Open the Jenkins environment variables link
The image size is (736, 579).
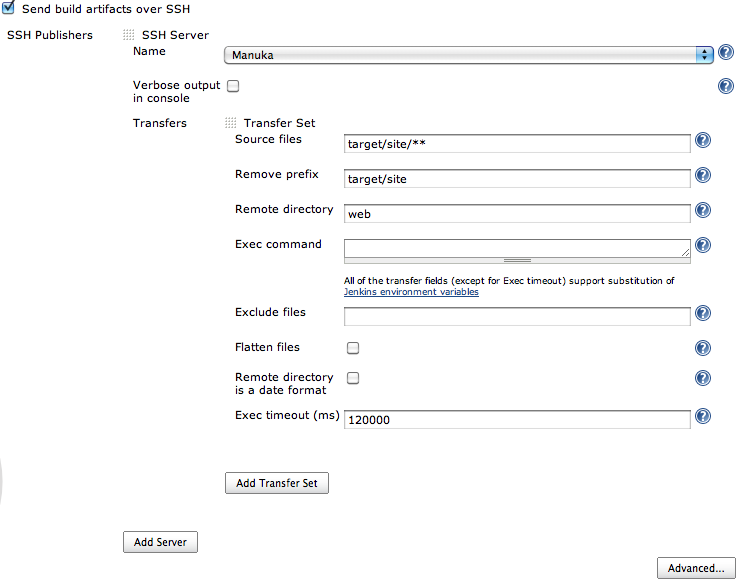pos(411,292)
